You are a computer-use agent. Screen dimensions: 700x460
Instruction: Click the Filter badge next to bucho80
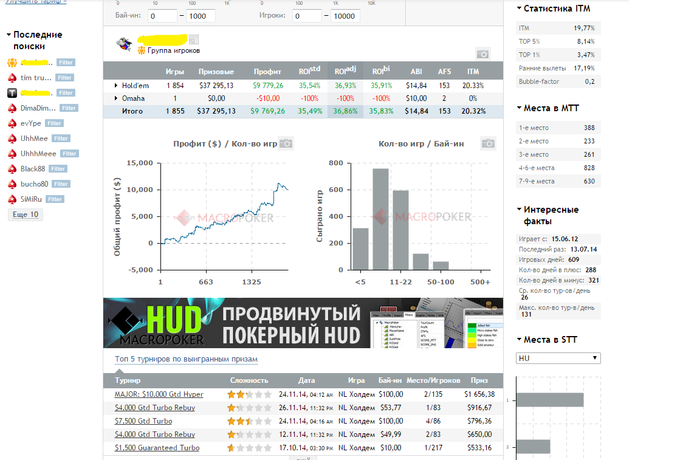pyautogui.click(x=61, y=184)
